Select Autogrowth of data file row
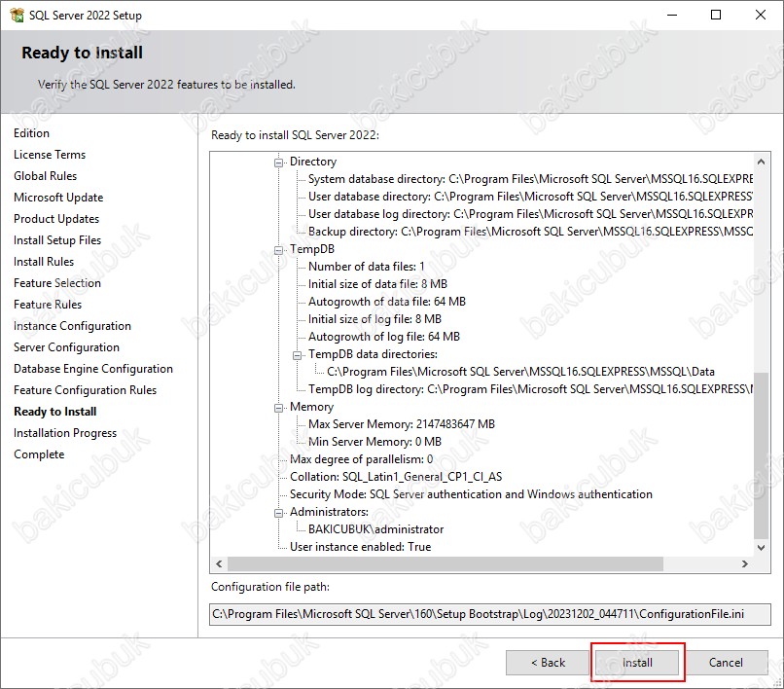The height and width of the screenshot is (689, 784). pyautogui.click(x=387, y=302)
